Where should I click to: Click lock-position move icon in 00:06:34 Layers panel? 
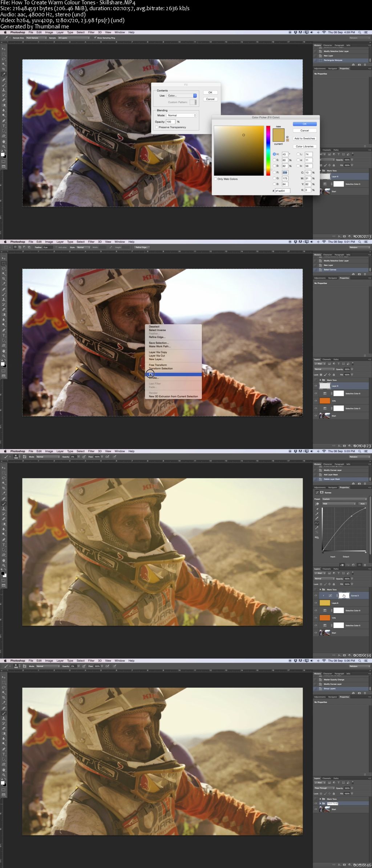(x=329, y=584)
